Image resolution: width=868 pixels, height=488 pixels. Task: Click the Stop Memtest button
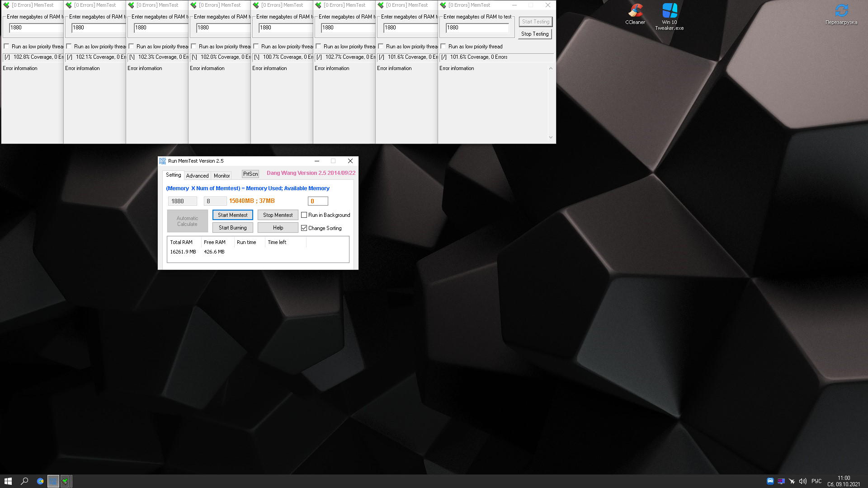click(278, 215)
